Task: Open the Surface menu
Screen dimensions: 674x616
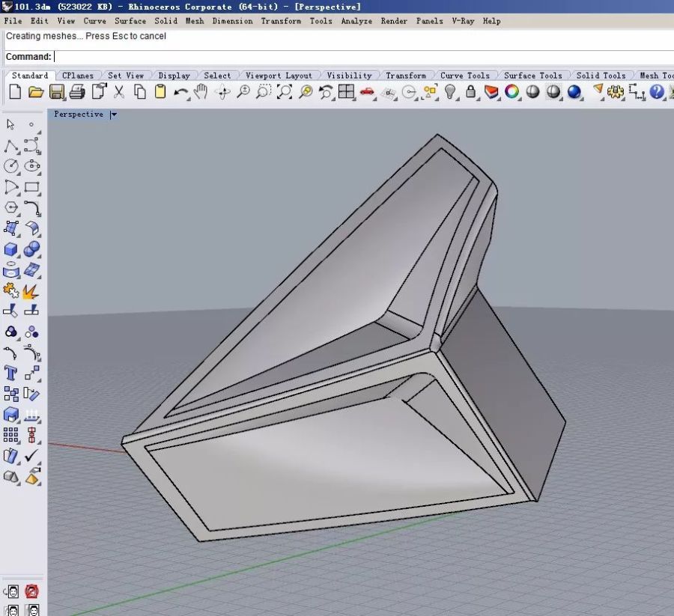Action: click(130, 21)
